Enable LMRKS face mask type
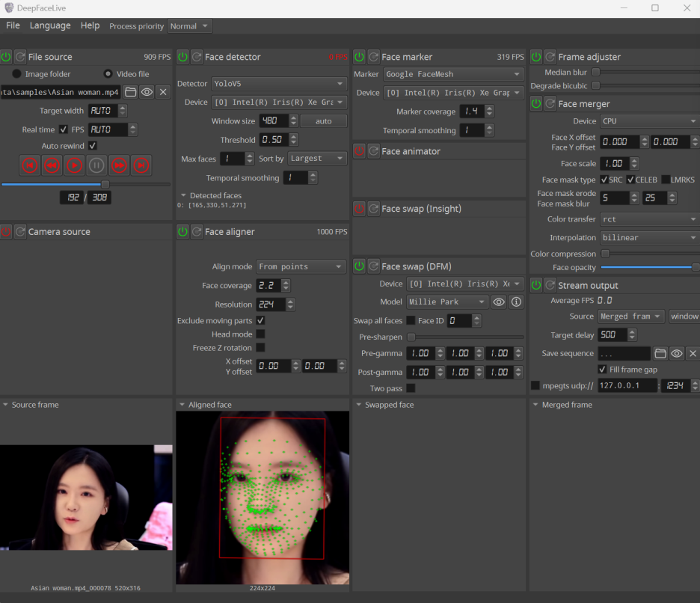700x603 pixels. pyautogui.click(x=666, y=180)
